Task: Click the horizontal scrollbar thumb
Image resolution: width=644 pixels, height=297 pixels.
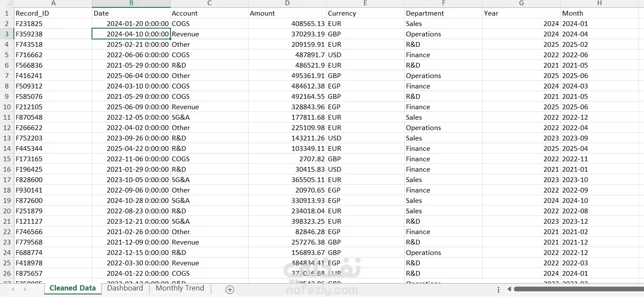Action: (x=579, y=289)
